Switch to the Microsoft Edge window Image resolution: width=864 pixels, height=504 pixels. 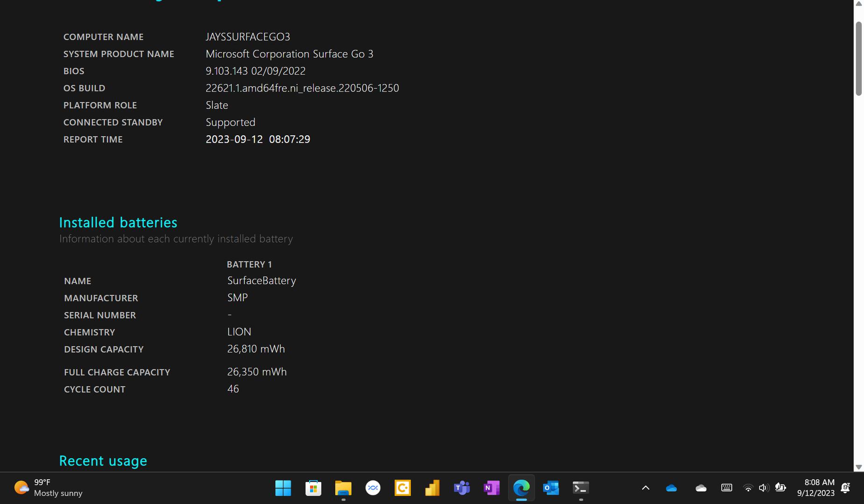pos(521,488)
